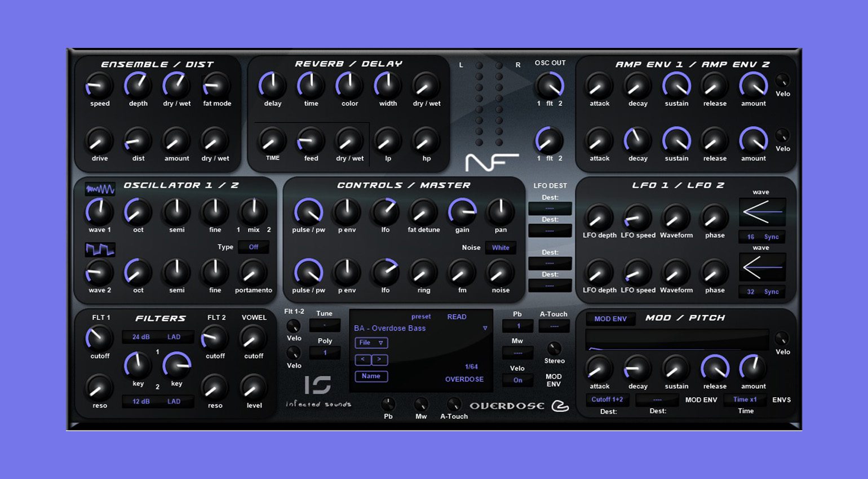868x479 pixels.
Task: Click the dist knob
Action: click(x=138, y=141)
